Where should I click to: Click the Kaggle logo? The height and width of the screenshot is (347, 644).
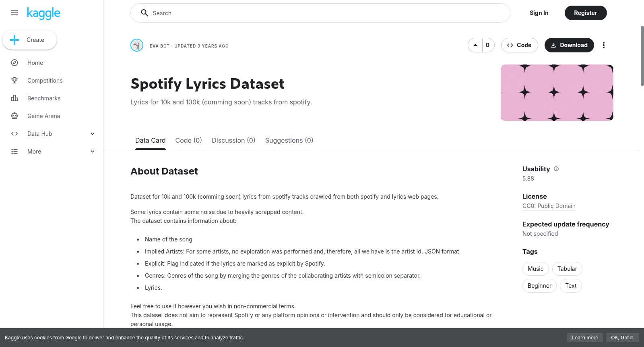point(43,13)
